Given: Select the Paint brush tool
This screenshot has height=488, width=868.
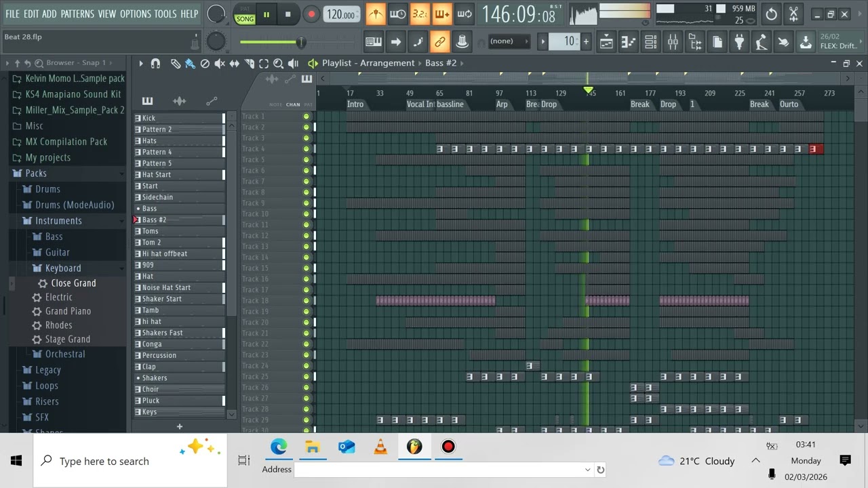Looking at the screenshot, I should click(190, 63).
